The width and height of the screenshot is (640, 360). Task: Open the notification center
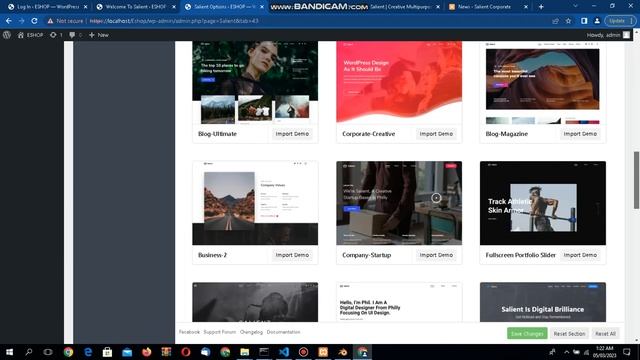[x=627, y=352]
